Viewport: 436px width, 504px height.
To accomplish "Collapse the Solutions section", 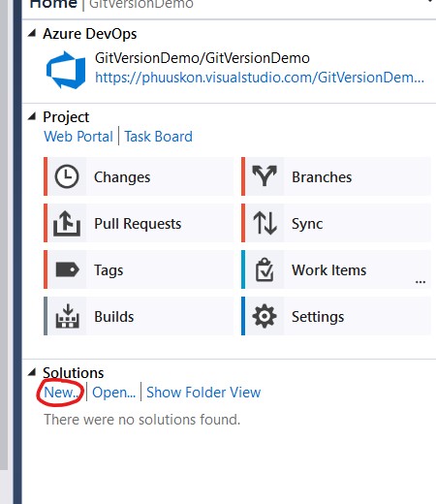I will click(32, 372).
